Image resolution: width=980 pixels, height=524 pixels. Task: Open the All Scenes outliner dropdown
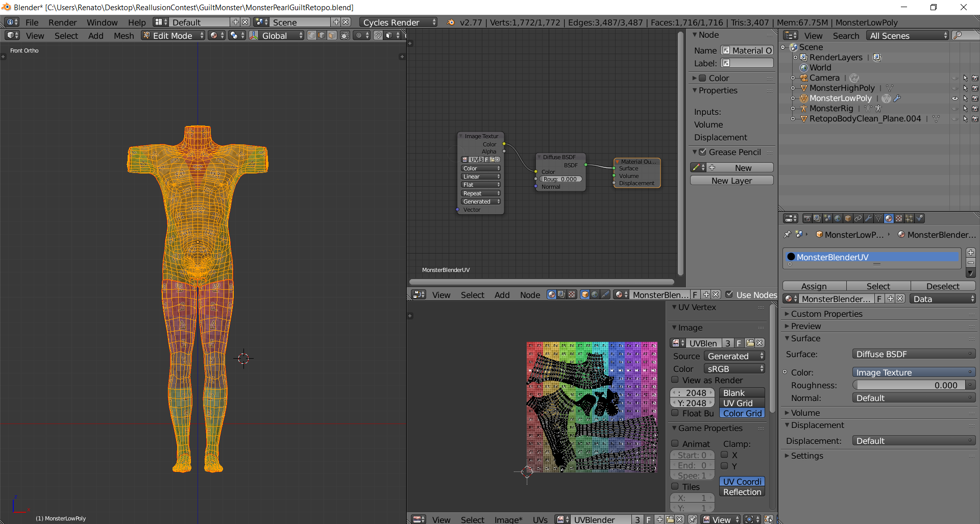[x=907, y=35]
